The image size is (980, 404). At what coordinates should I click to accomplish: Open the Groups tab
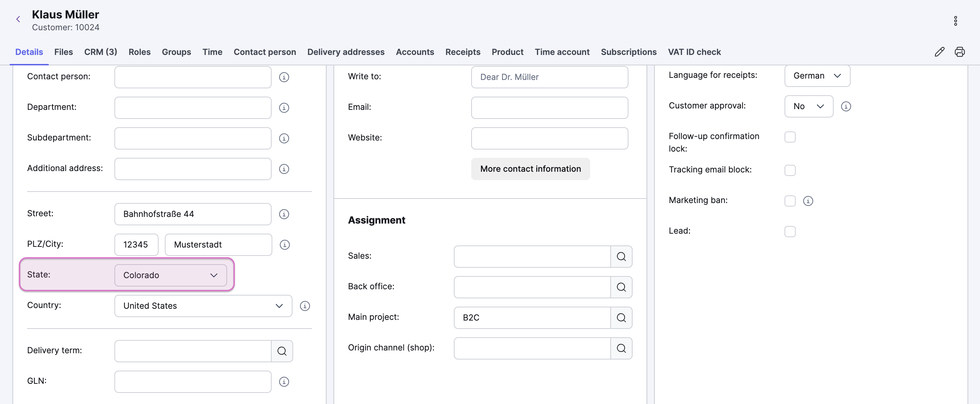coord(176,52)
